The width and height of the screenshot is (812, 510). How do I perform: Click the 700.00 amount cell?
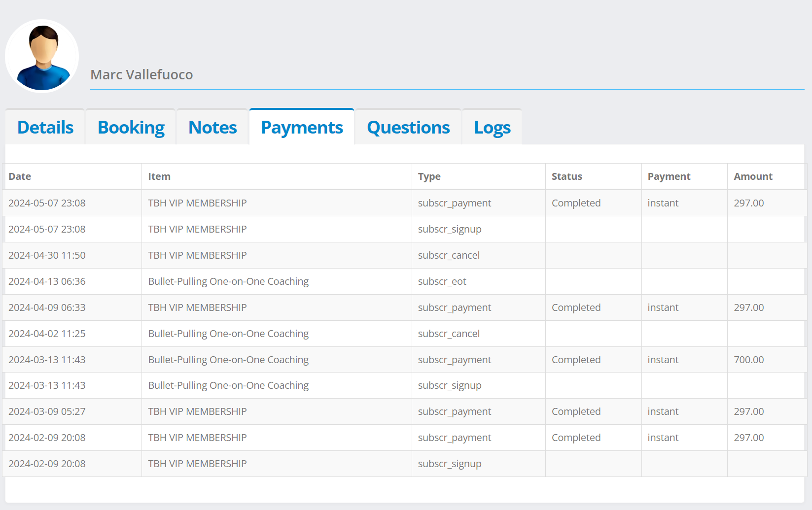tap(748, 360)
